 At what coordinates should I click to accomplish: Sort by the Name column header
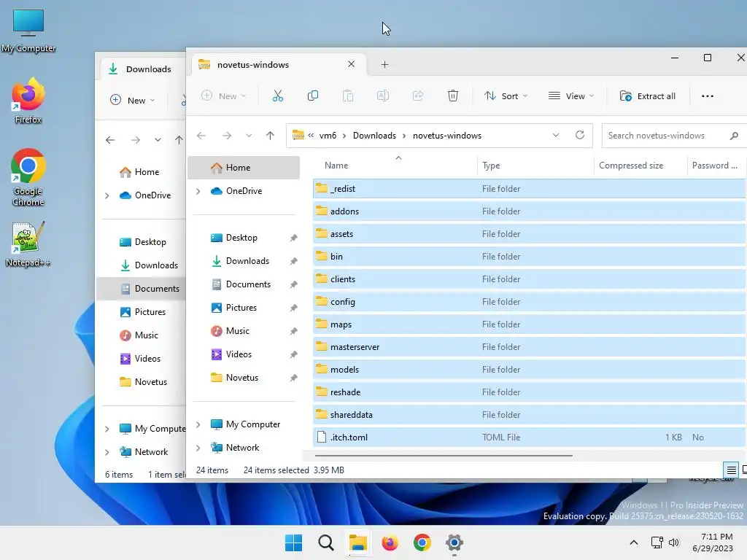click(336, 166)
